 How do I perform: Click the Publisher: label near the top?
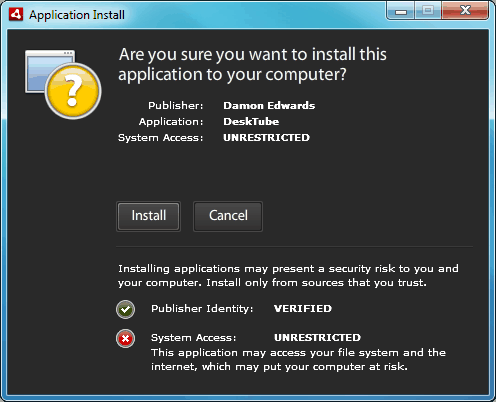(x=176, y=106)
